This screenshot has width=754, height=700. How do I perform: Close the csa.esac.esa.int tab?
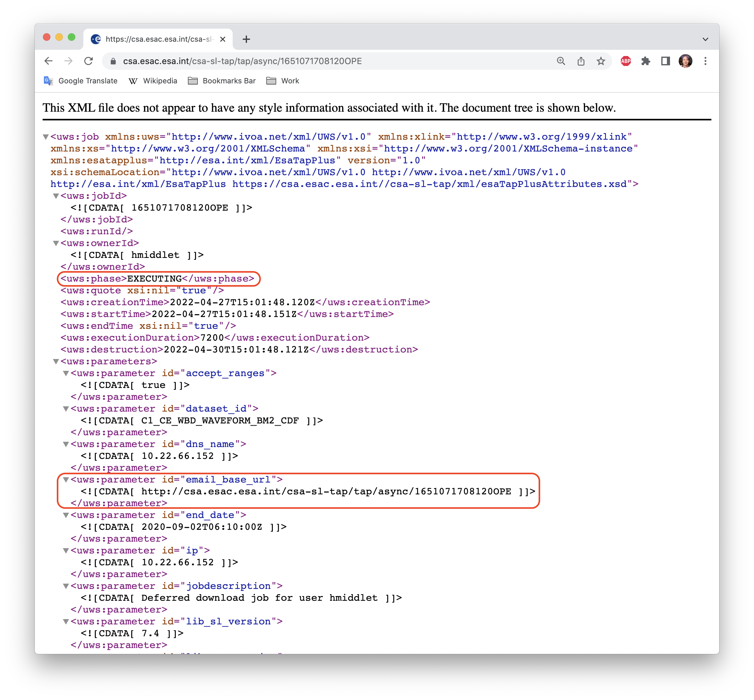(223, 39)
